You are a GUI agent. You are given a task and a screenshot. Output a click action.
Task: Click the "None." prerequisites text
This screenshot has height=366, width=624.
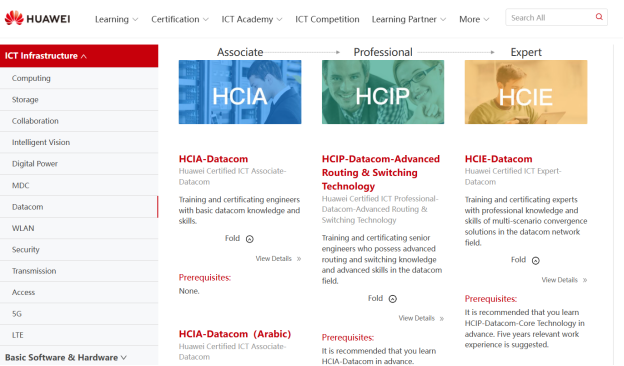189,291
